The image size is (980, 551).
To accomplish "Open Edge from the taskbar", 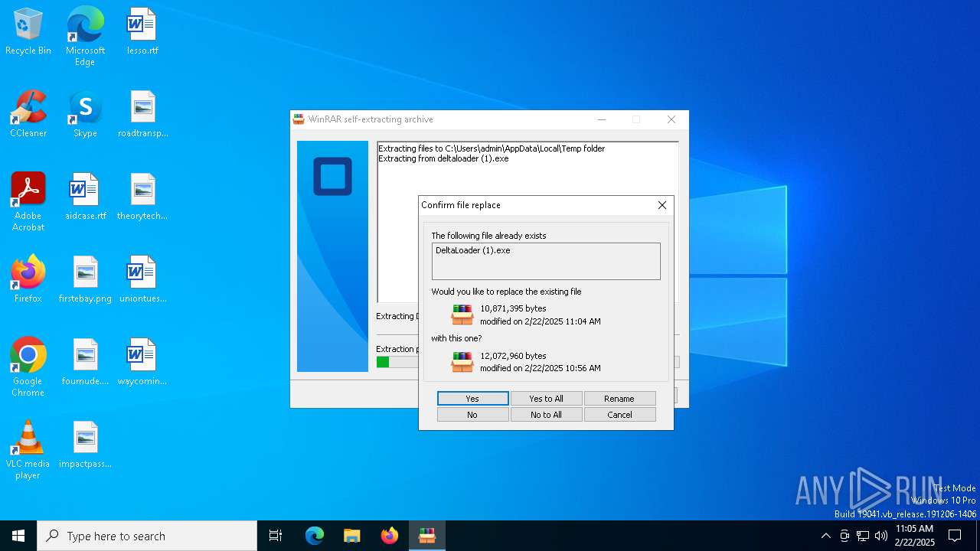I will click(315, 536).
